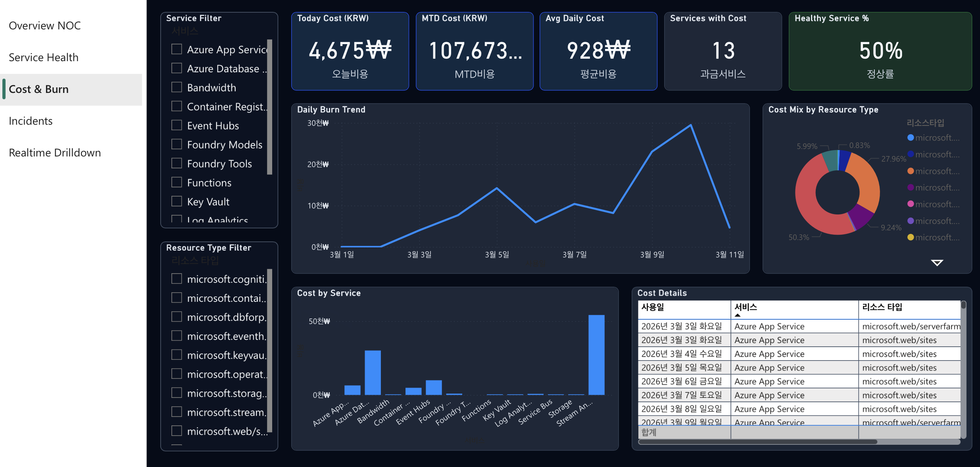Sort by 리소스 타입 column header
Screen dimensions: 980x467
point(882,307)
